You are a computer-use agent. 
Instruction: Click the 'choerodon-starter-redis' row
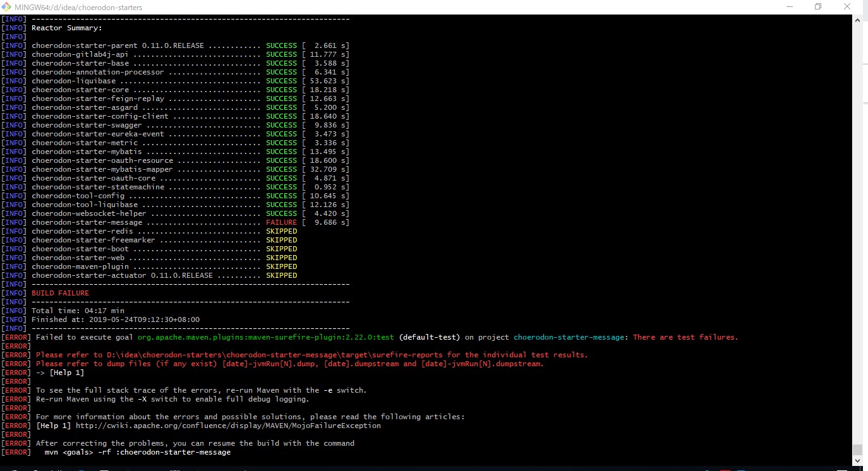149,231
